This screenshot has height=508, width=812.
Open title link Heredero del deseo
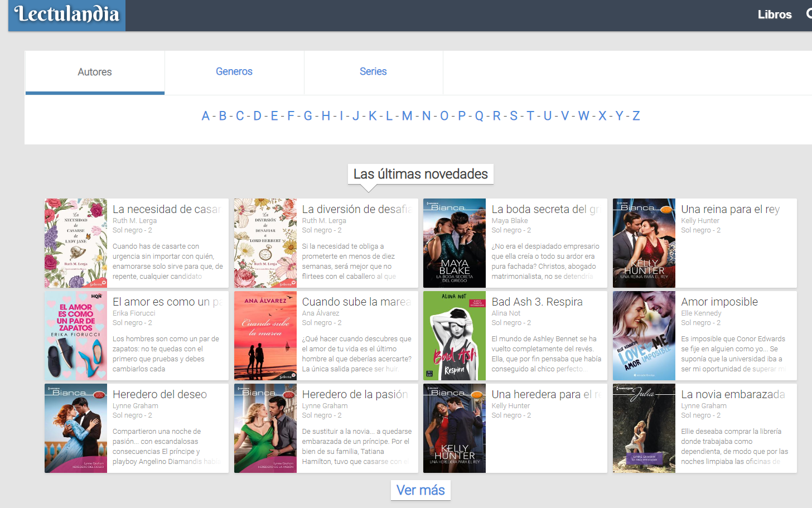(159, 394)
